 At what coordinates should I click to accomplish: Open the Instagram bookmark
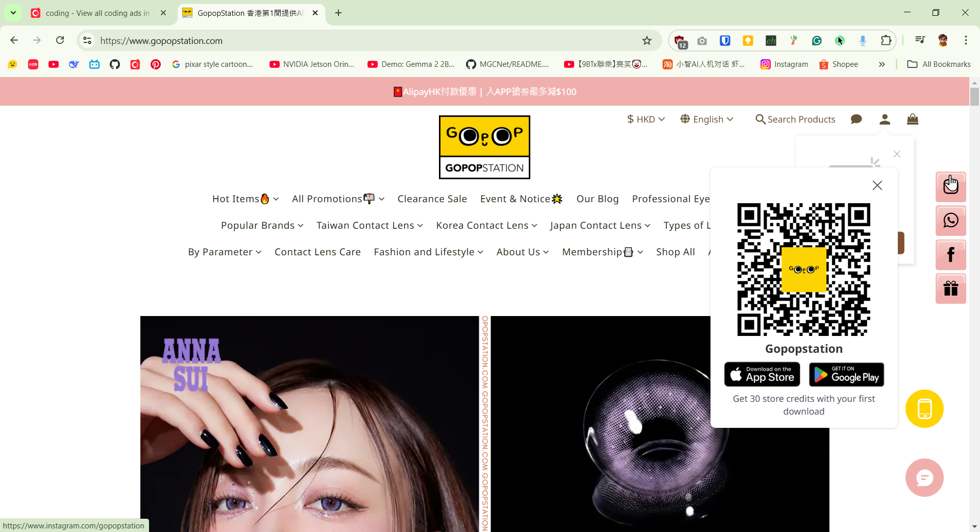pos(785,64)
